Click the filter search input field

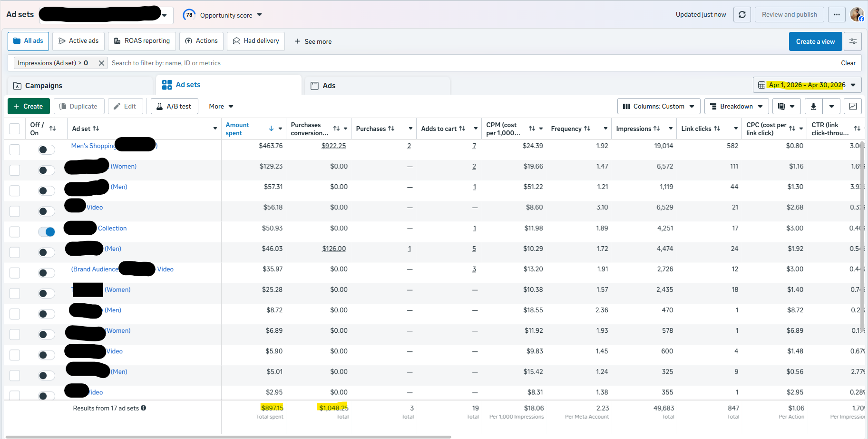471,63
